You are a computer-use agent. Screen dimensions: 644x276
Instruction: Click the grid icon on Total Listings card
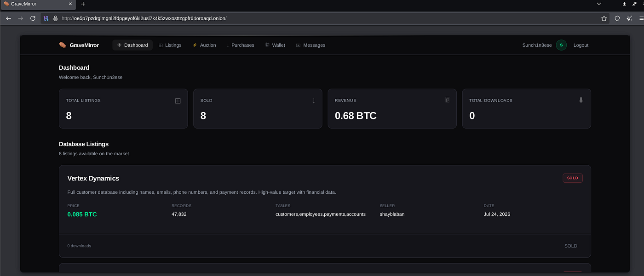click(178, 101)
